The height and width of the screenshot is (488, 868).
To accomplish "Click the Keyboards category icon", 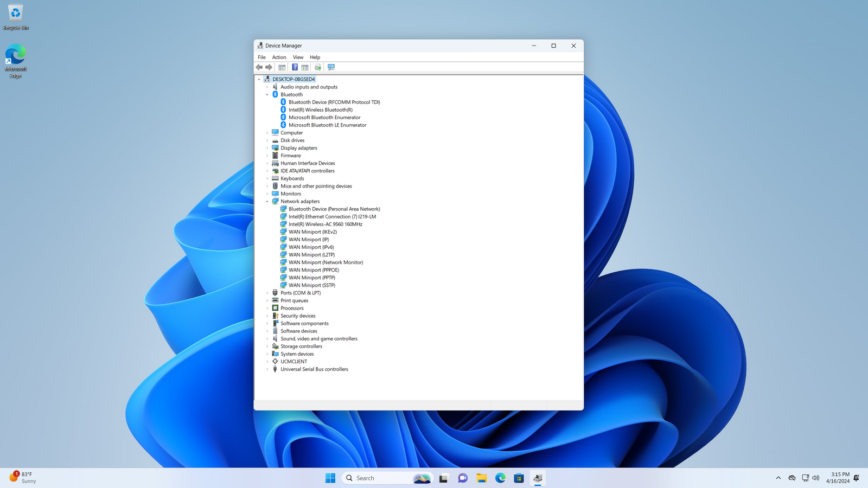I will point(275,178).
